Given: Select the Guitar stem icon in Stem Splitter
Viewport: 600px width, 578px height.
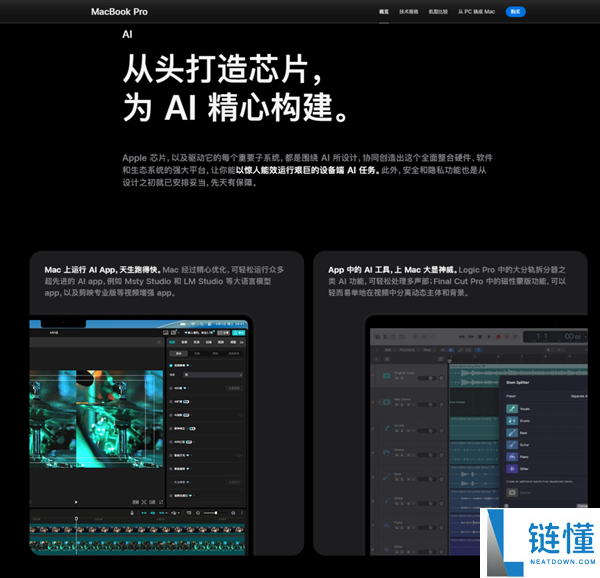Looking at the screenshot, I should (x=512, y=444).
